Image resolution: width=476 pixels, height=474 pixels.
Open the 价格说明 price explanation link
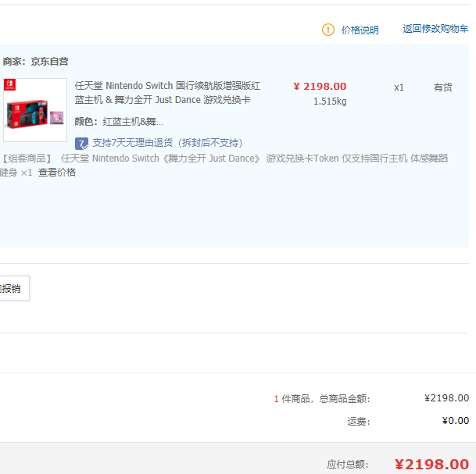click(x=360, y=30)
